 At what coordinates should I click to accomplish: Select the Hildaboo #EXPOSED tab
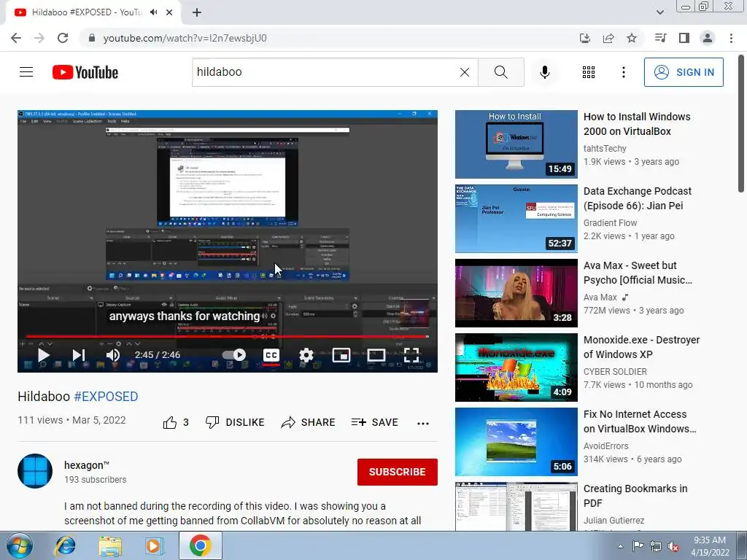click(93, 12)
